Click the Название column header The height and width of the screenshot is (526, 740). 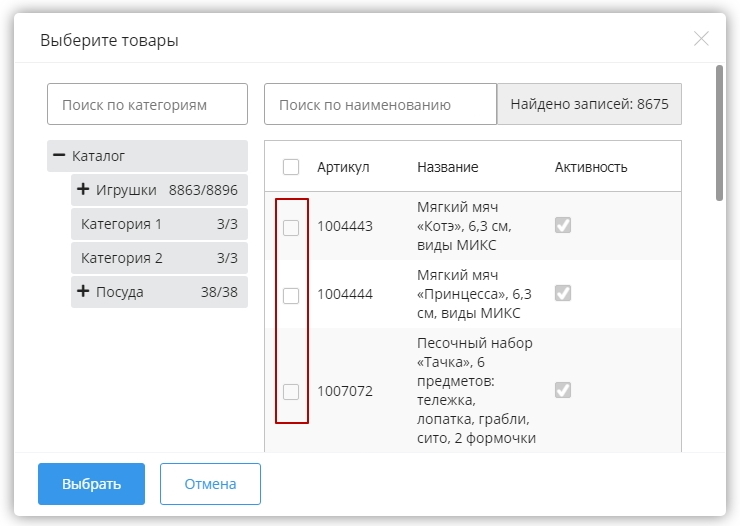pos(447,167)
